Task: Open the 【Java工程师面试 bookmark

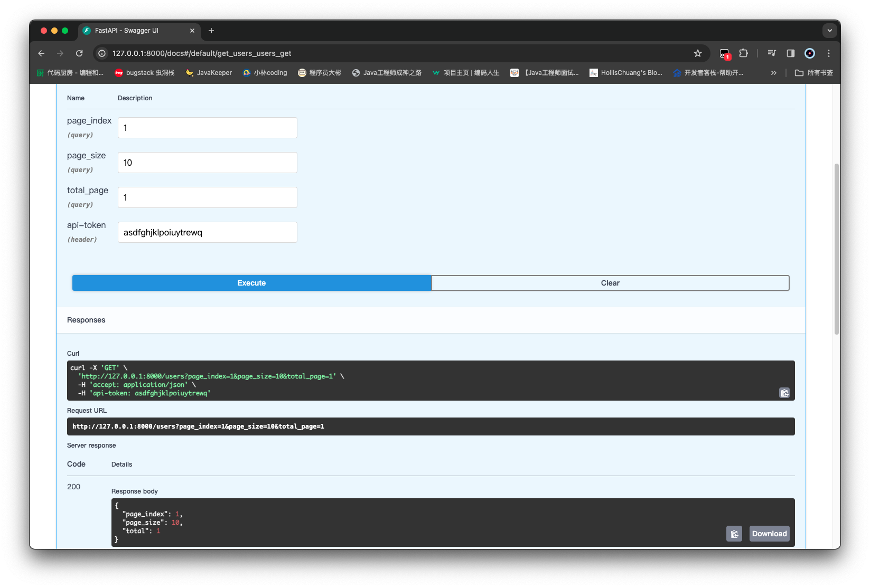Action: coord(545,73)
